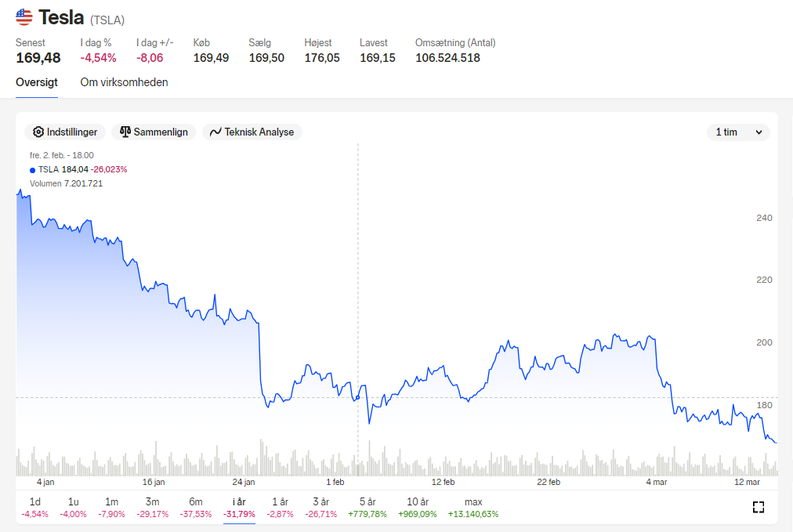Click the I dag % value -4,54%
793x532 pixels.
pyautogui.click(x=98, y=58)
